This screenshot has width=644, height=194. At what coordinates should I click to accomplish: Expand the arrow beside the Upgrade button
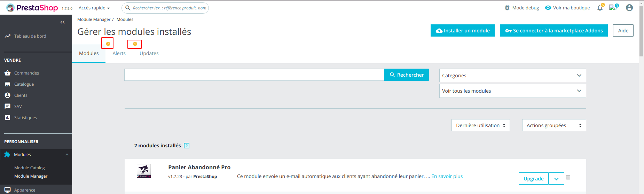tap(556, 179)
